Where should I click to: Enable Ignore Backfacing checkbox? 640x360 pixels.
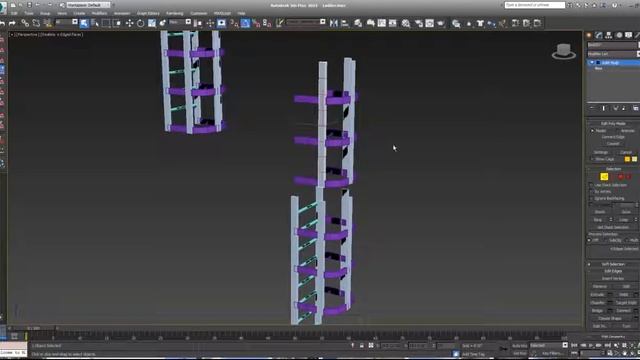591,198
